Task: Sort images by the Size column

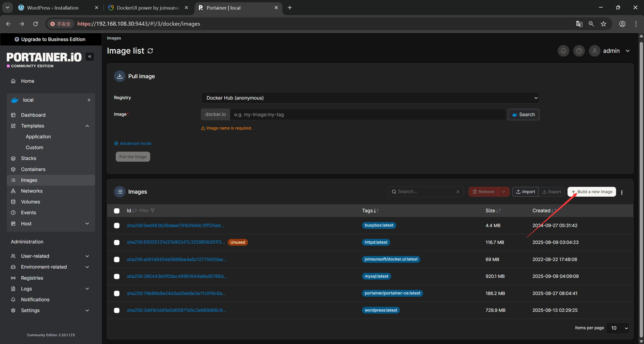Action: point(493,211)
